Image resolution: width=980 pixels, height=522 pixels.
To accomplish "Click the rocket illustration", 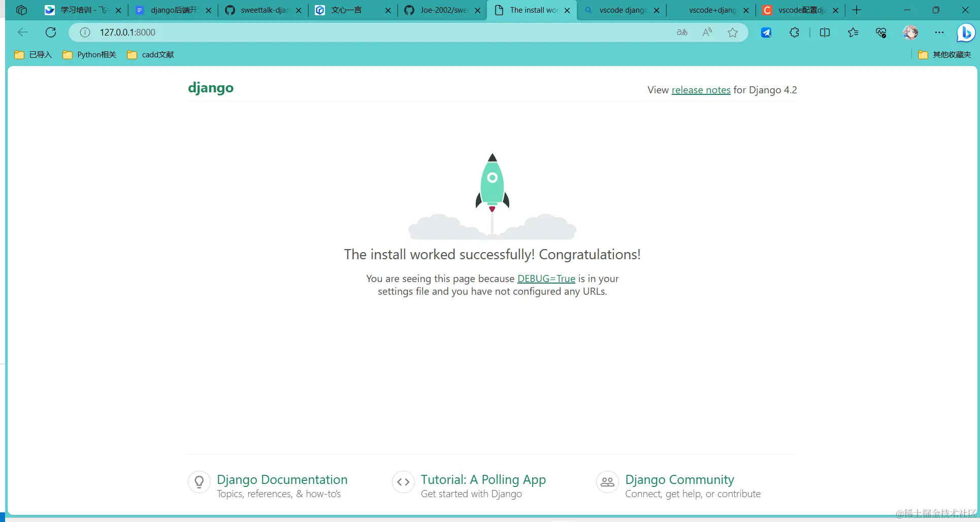I will [x=492, y=195].
